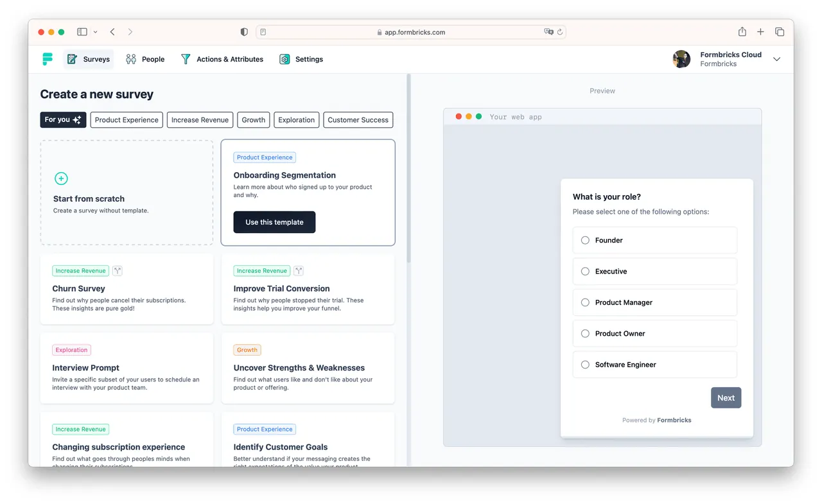
Task: Select Identify Customer Goals template
Action: coord(308,440)
